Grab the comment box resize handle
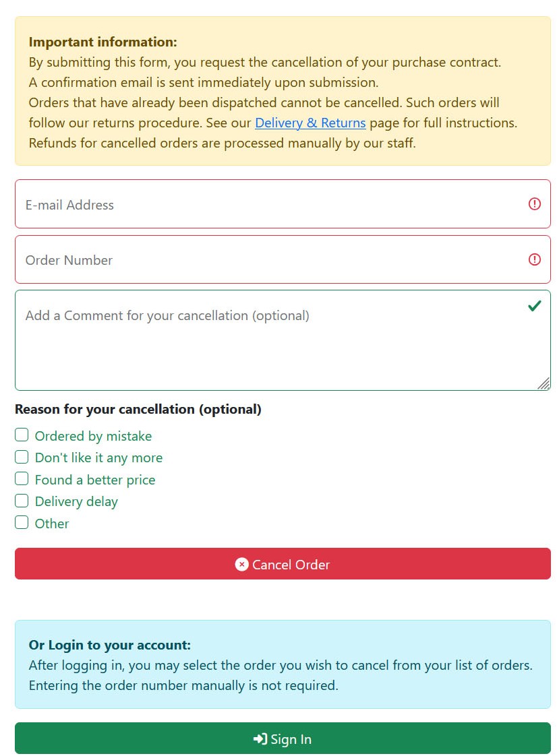This screenshot has width=557, height=756. 544,383
